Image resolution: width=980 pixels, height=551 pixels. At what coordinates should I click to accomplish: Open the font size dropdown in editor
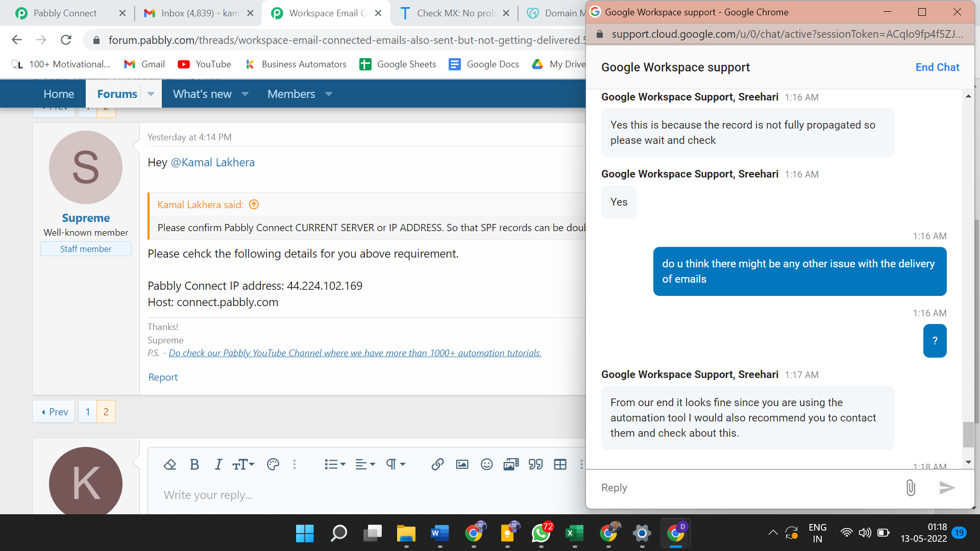[x=243, y=464]
